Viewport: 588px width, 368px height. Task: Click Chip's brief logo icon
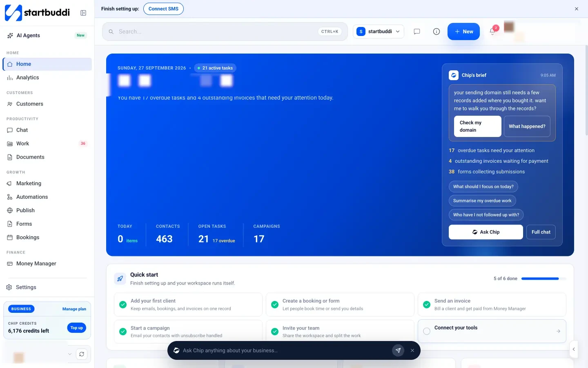[454, 76]
